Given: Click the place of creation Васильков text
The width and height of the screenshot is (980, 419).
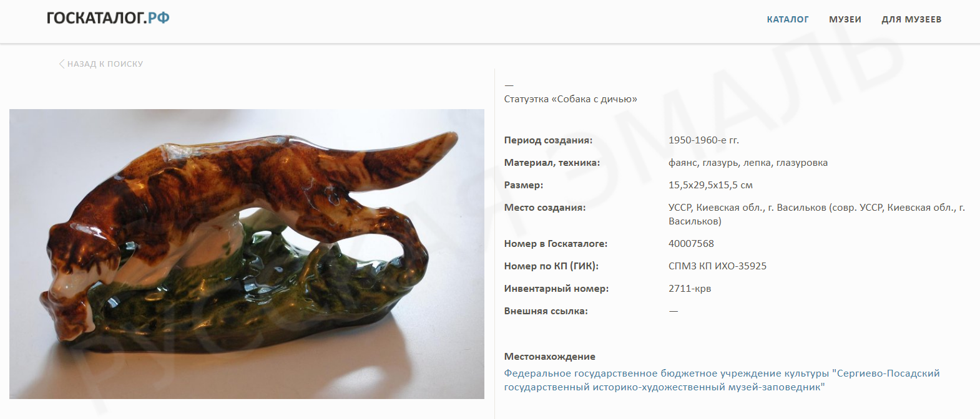Looking at the screenshot, I should (817, 214).
